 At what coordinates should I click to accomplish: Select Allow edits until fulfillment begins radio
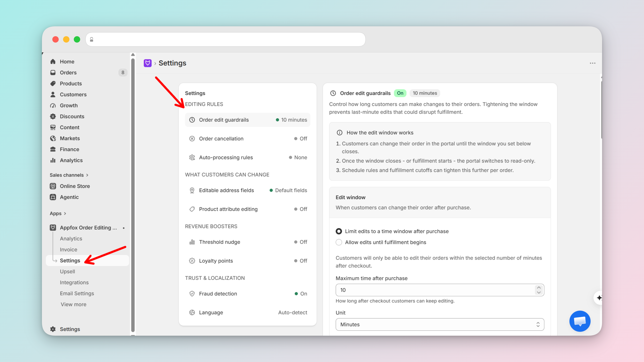[x=339, y=242]
